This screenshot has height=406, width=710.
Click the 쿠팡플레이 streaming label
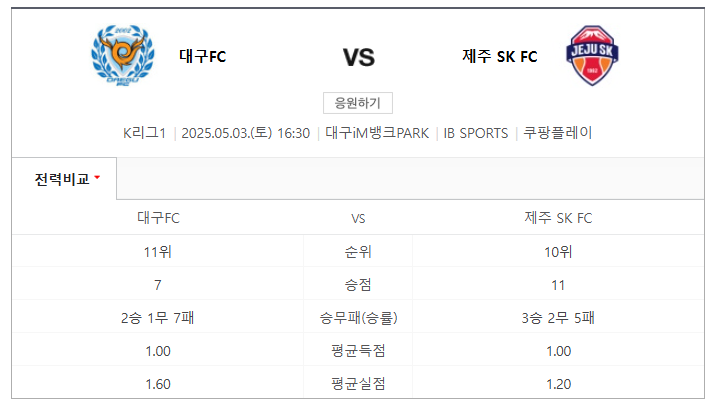[x=557, y=133]
